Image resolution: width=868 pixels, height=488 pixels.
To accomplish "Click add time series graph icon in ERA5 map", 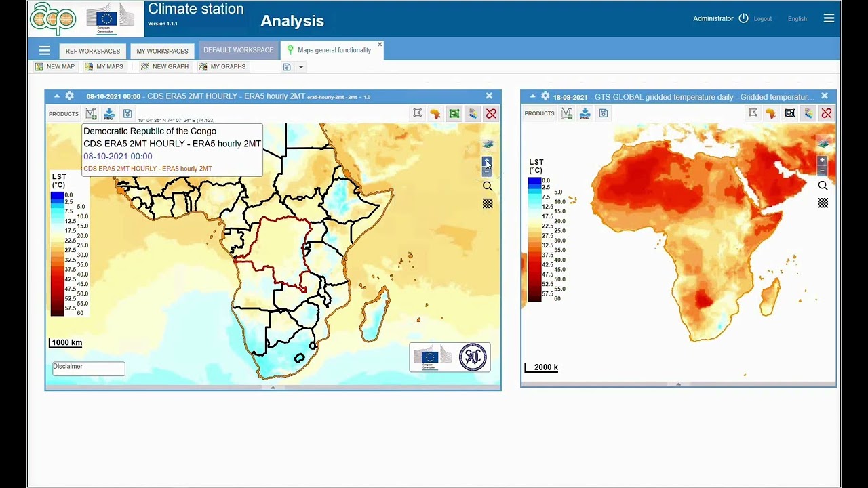I will pyautogui.click(x=91, y=114).
